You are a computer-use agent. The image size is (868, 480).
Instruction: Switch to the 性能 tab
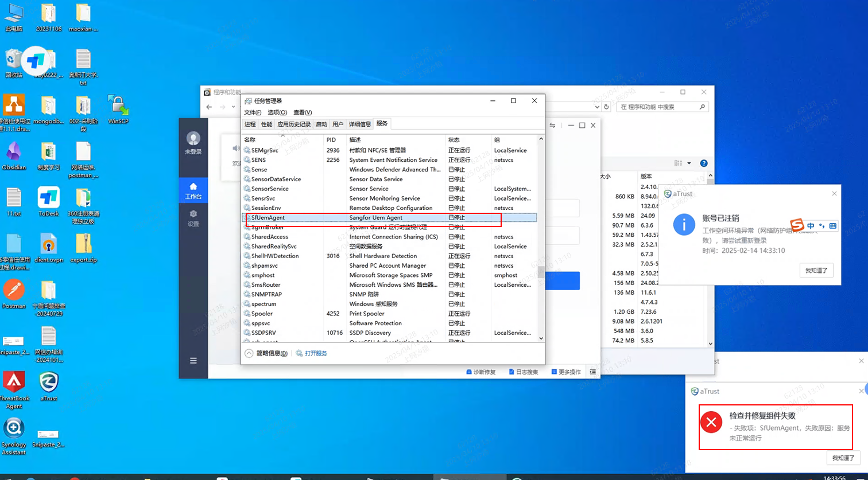pyautogui.click(x=266, y=124)
